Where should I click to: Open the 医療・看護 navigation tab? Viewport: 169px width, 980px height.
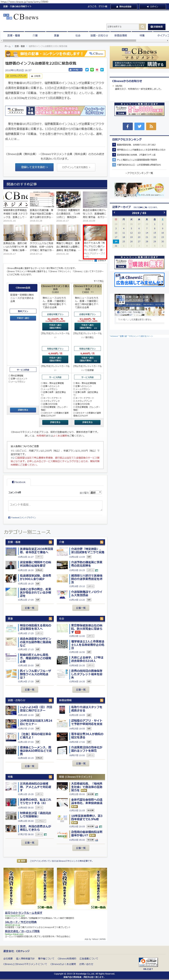point(13,35)
